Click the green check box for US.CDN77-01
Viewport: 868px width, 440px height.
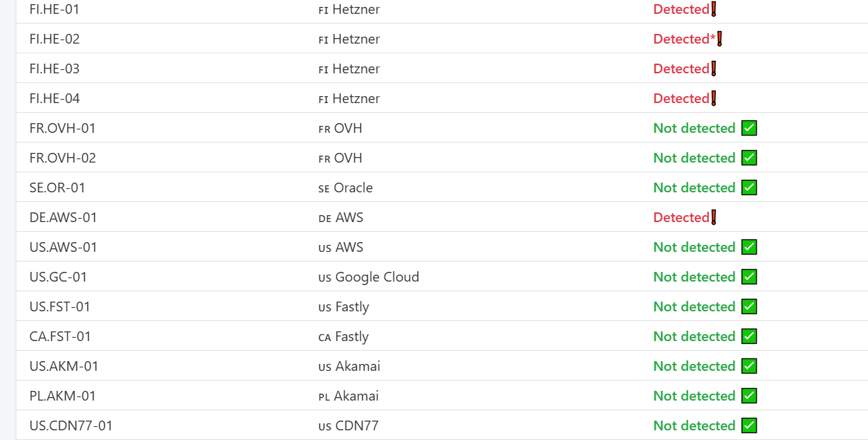[x=749, y=425]
